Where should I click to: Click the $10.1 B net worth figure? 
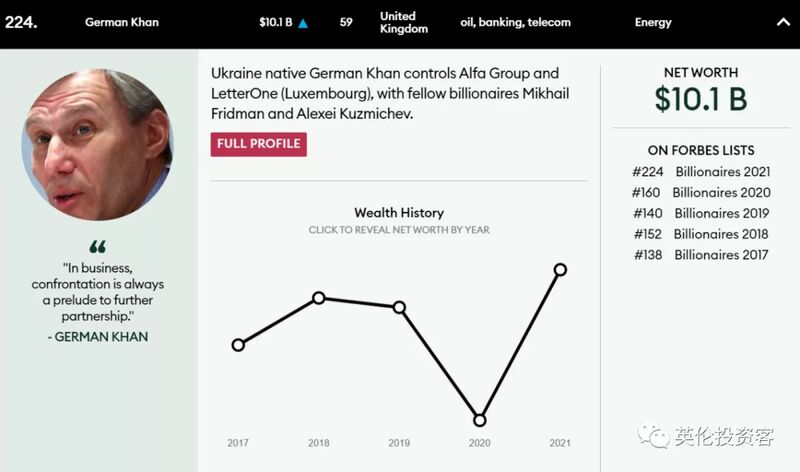point(701,99)
